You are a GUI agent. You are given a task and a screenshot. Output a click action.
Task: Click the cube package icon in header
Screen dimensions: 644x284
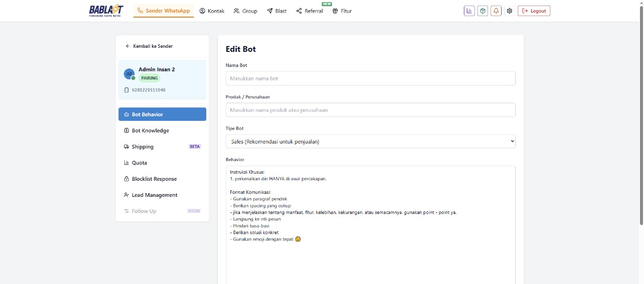[x=482, y=11]
